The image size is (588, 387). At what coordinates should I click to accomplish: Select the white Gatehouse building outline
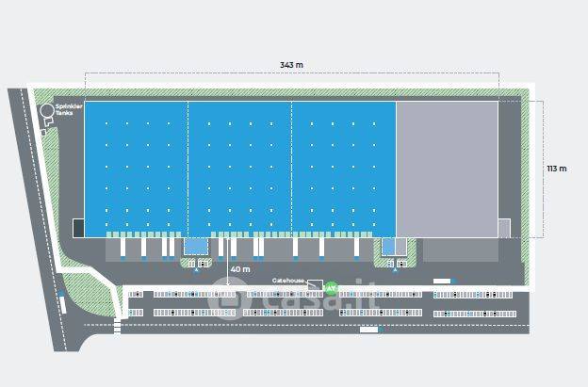[x=316, y=284]
